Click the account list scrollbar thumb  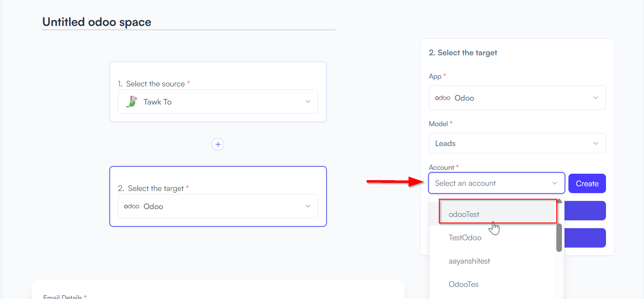pyautogui.click(x=559, y=237)
